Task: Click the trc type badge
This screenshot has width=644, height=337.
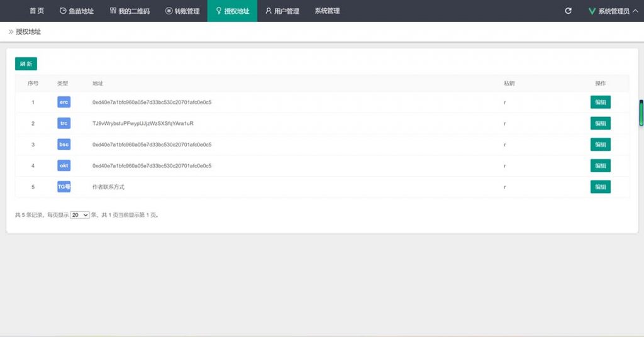Action: pyautogui.click(x=64, y=123)
